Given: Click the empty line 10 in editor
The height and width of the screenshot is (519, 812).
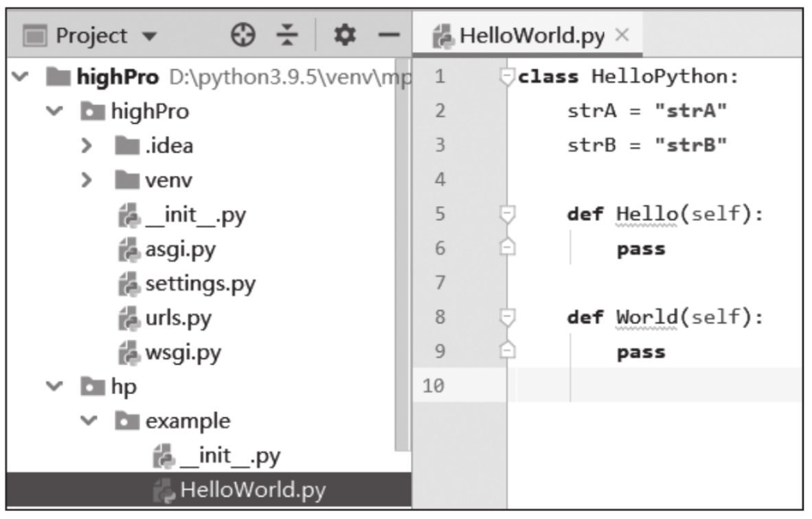Looking at the screenshot, I should point(653,386).
